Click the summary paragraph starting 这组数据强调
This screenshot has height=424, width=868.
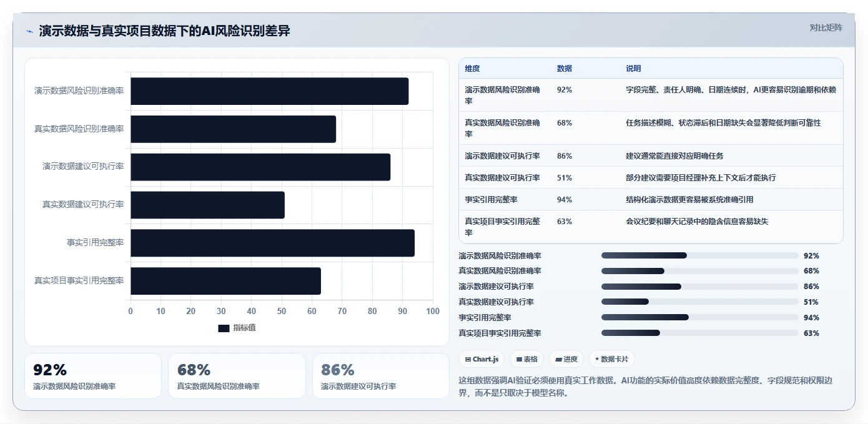coord(646,387)
